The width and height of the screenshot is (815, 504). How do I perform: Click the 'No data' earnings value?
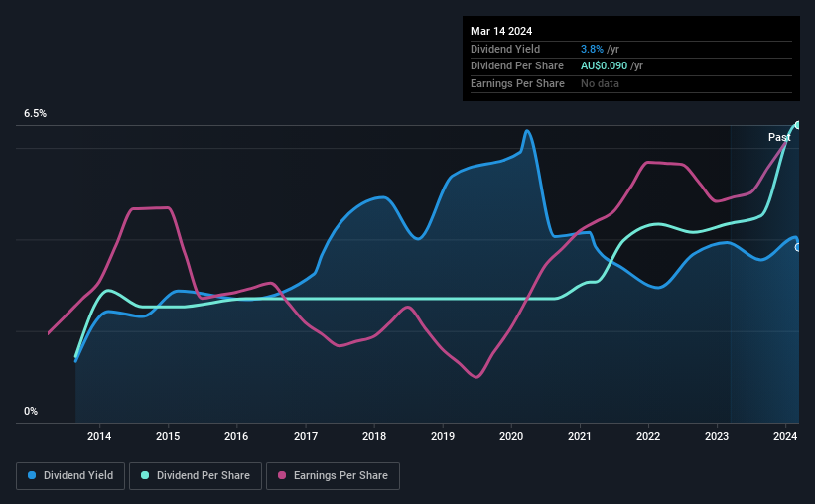pyautogui.click(x=600, y=83)
